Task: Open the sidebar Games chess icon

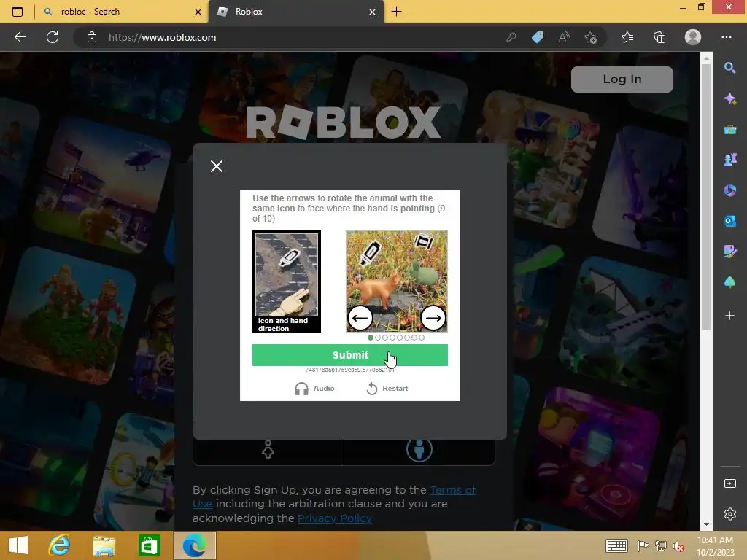Action: [729, 160]
